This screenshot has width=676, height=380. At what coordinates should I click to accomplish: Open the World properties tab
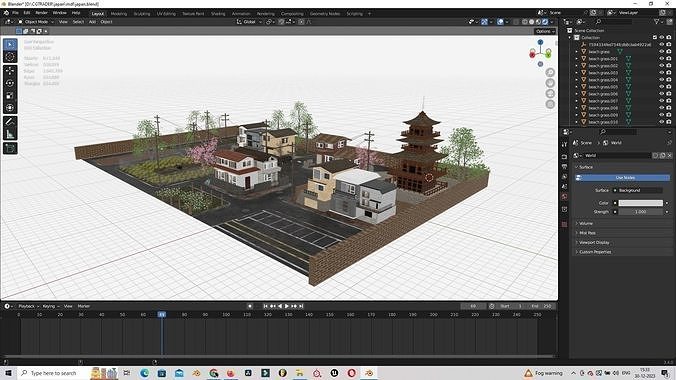coord(564,197)
